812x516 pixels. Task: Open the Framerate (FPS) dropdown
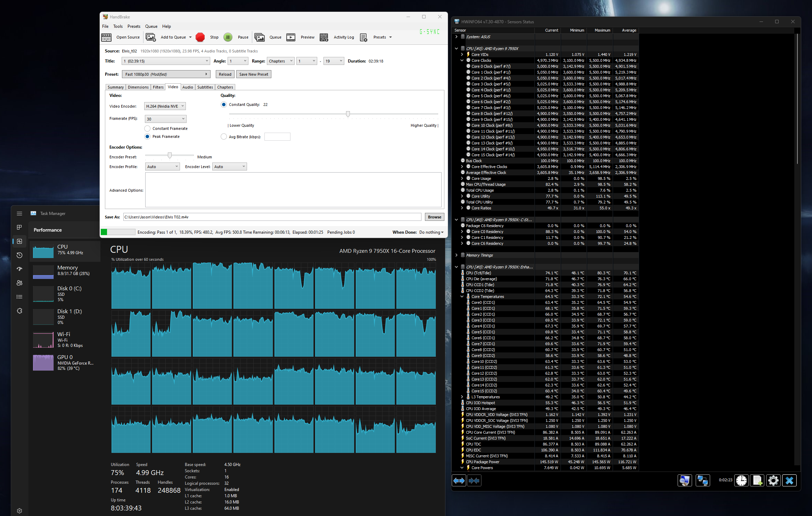click(165, 119)
